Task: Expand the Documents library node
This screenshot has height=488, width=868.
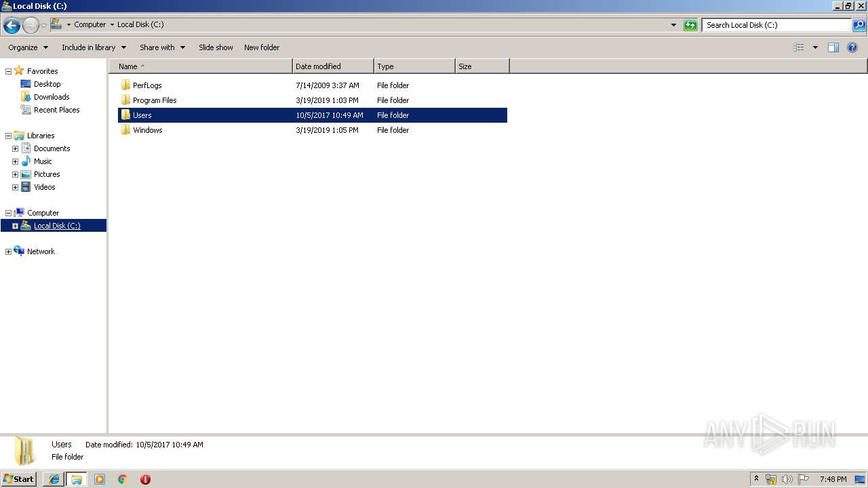Action: tap(15, 148)
